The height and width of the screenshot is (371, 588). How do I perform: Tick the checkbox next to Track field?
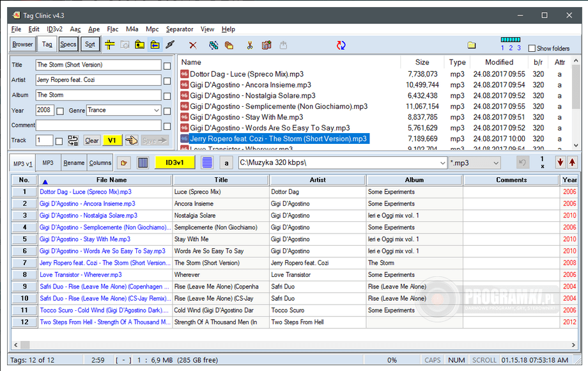click(x=59, y=141)
